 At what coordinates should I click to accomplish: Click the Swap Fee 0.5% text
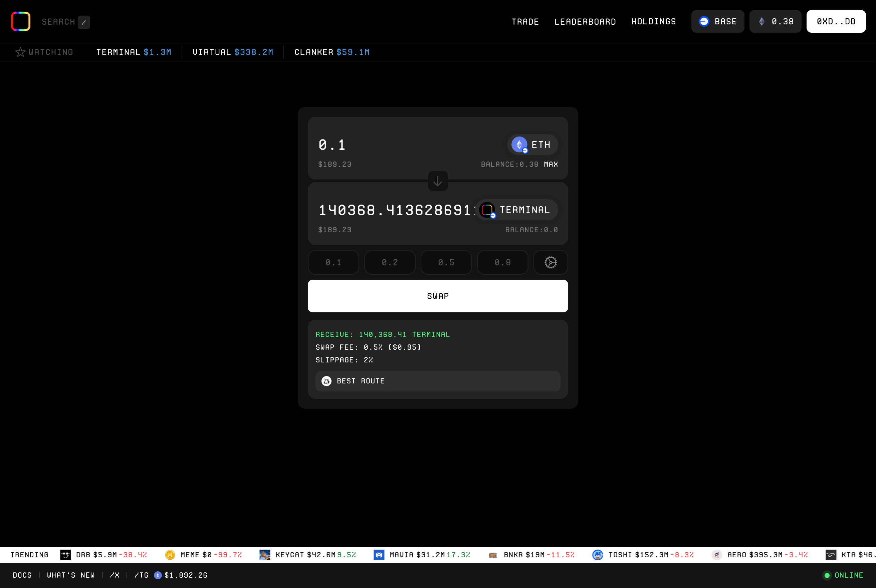coord(368,347)
